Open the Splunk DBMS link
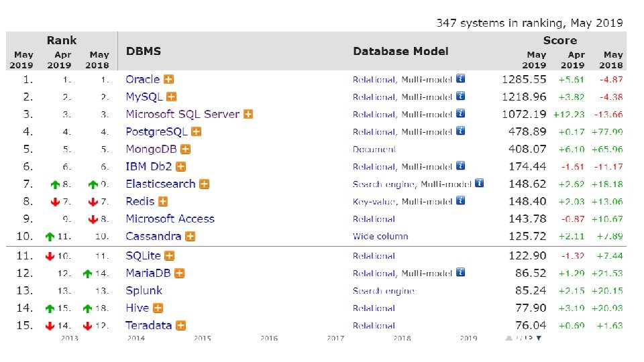644x362 pixels. 144,290
